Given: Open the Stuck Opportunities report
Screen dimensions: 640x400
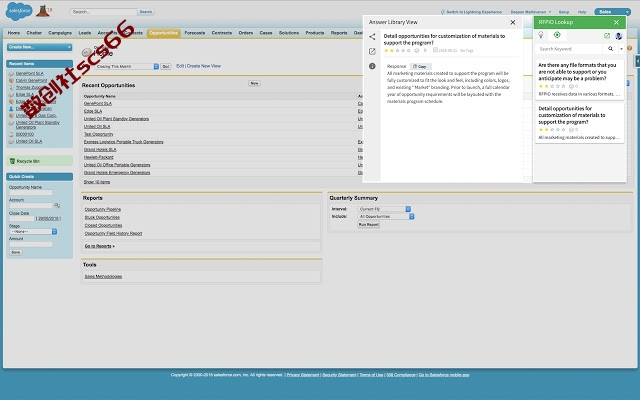Looking at the screenshot, I should [102, 218].
